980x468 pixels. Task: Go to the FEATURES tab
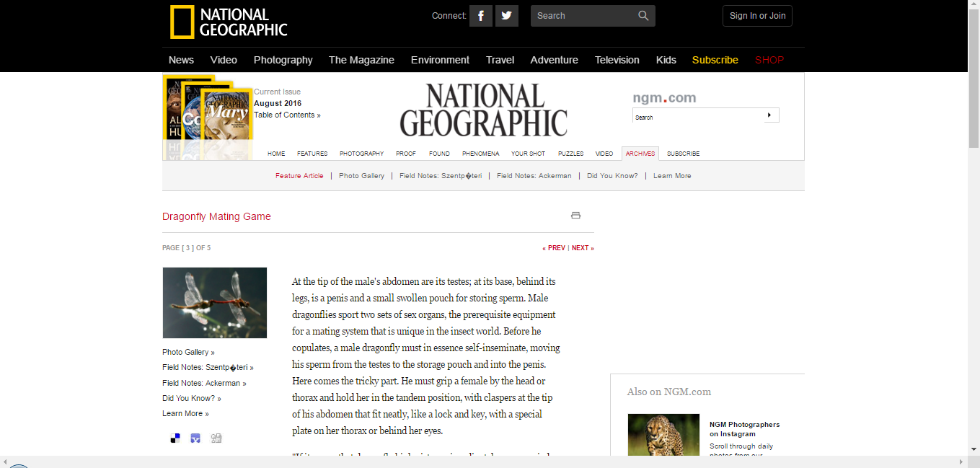coord(312,154)
